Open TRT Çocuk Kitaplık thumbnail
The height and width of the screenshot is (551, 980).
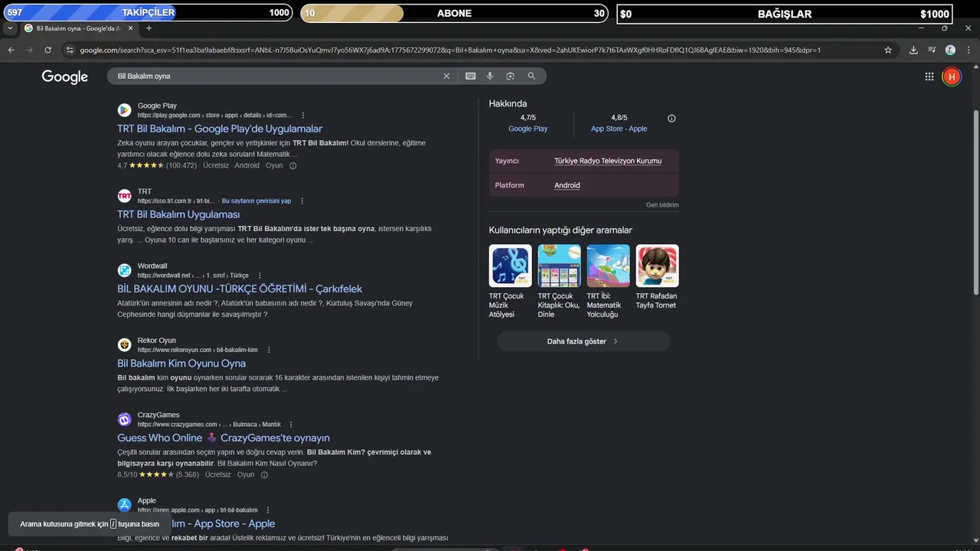(560, 266)
